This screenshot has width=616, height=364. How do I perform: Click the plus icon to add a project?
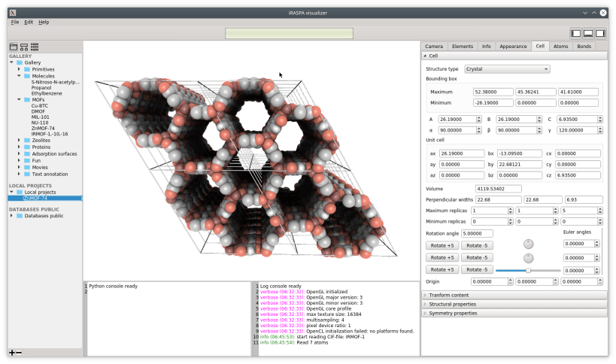point(12,353)
